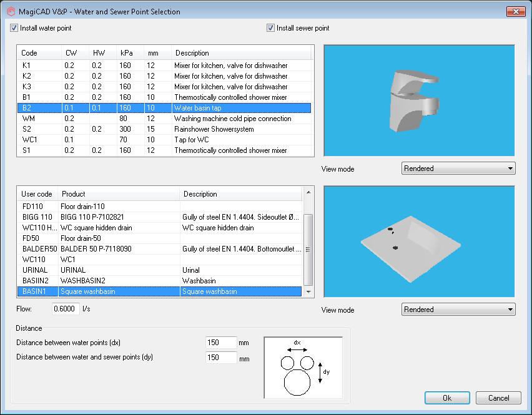Select sewer row FD110 Floor drain-110

coord(160,207)
